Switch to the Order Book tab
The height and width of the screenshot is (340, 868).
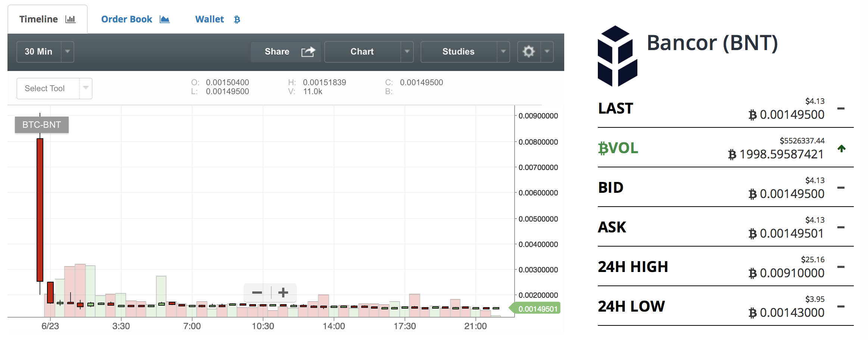[135, 19]
